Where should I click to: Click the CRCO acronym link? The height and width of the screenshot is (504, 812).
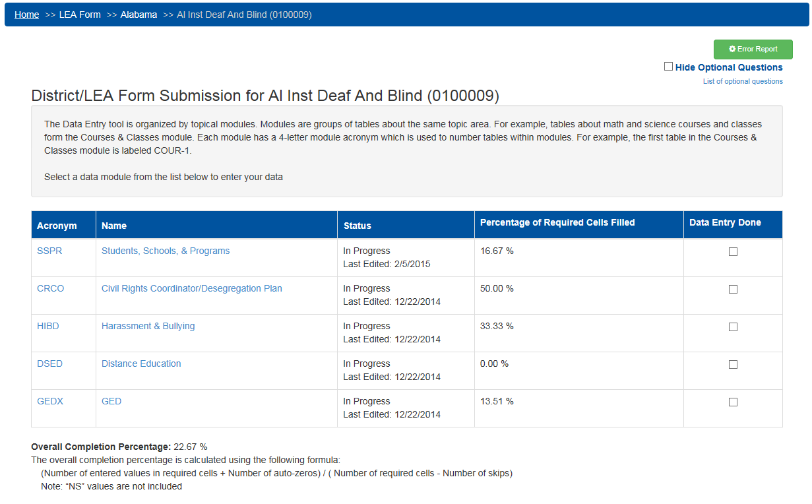[51, 289]
